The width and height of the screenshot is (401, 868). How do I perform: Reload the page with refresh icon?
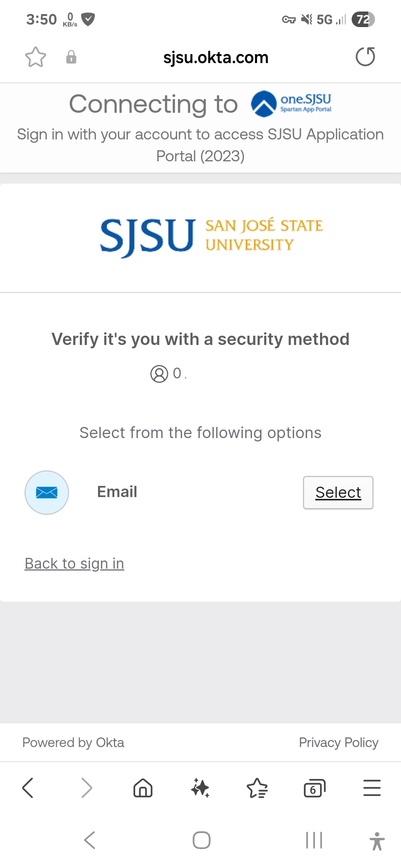(365, 57)
